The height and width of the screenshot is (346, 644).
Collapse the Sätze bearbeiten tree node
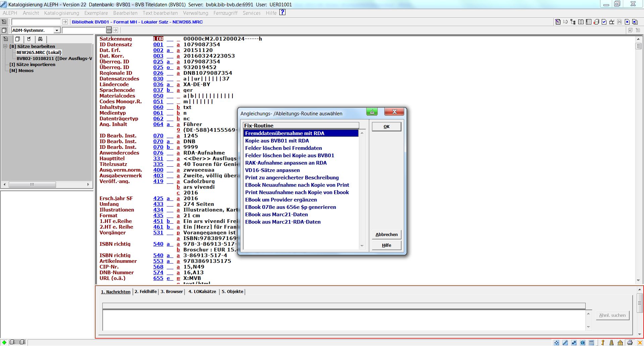tap(5, 46)
